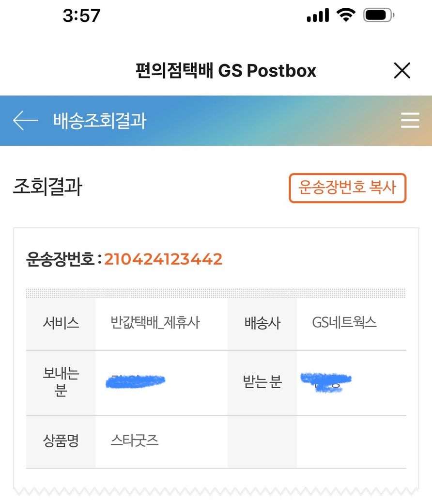The width and height of the screenshot is (432, 504).
Task: Tap the GS네트웍스 carrier value
Action: pyautogui.click(x=344, y=323)
